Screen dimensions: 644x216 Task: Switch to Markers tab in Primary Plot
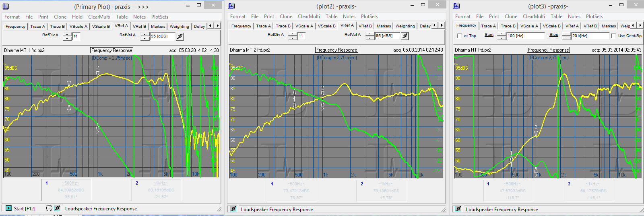158,27
